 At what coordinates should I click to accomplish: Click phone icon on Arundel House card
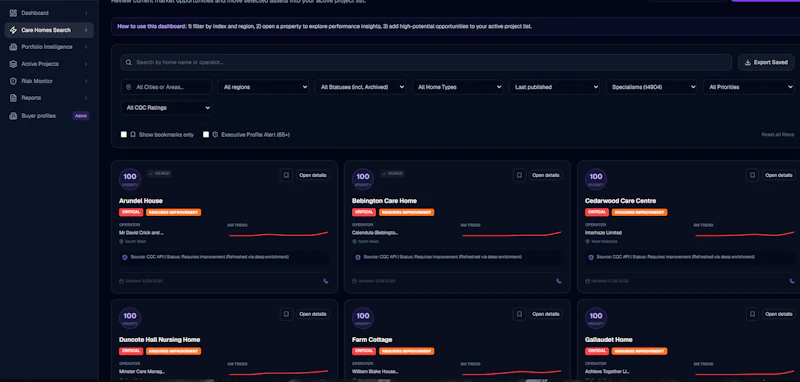tap(326, 281)
